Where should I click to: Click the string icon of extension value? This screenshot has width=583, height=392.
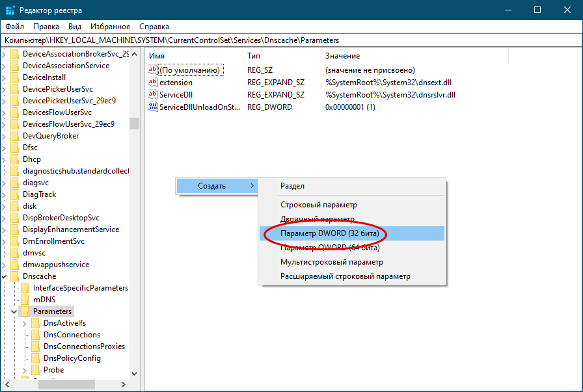click(x=152, y=82)
